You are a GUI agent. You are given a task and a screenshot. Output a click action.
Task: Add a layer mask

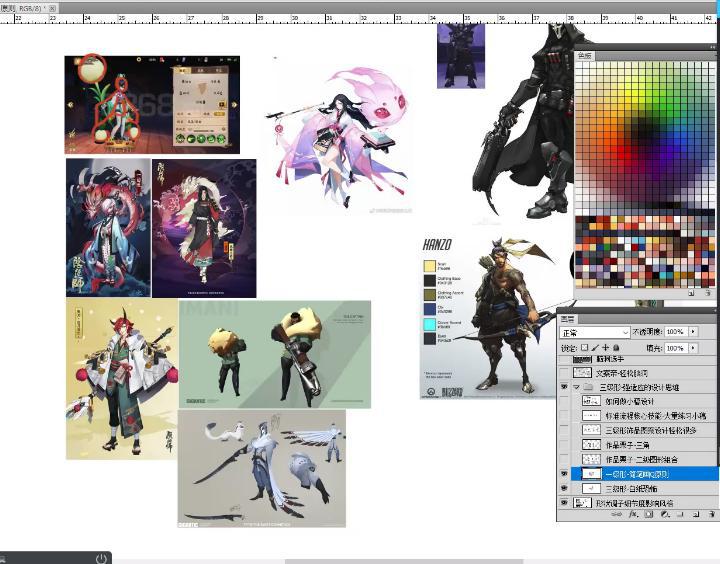648,515
